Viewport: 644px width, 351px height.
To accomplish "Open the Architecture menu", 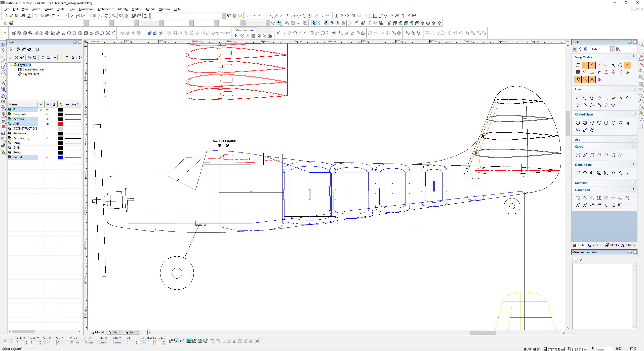I will click(x=106, y=9).
